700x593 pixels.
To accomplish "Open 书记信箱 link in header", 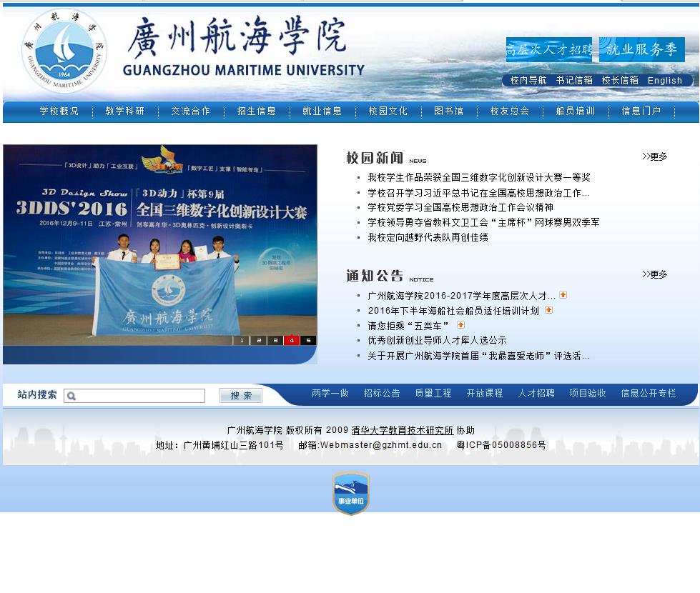I will (x=574, y=80).
